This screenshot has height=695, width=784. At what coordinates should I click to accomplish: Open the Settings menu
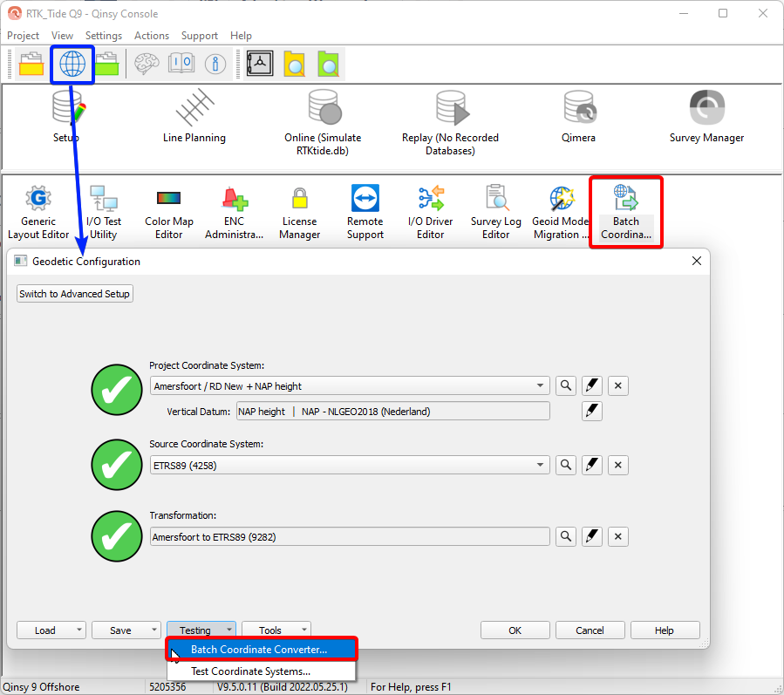[x=103, y=36]
